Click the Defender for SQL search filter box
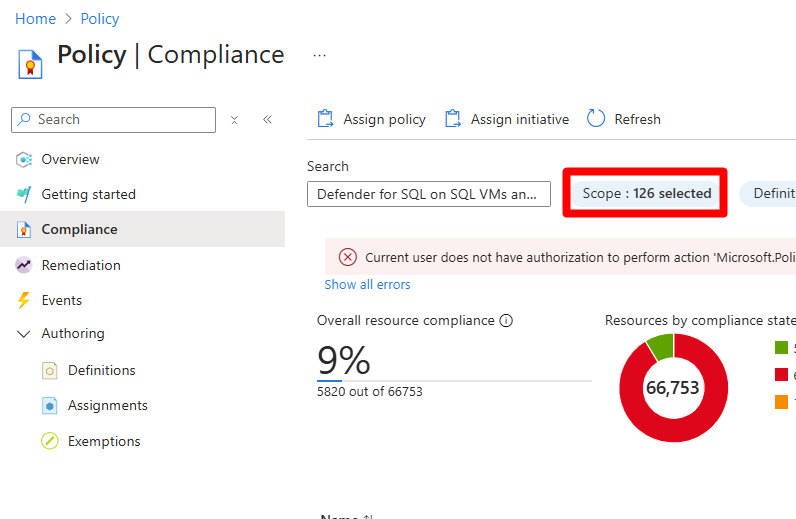 coord(428,194)
